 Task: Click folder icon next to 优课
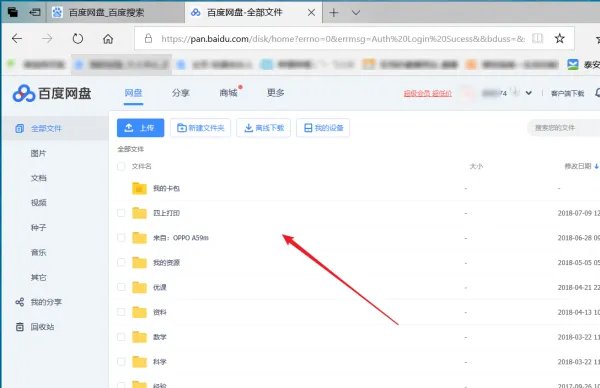click(139, 287)
